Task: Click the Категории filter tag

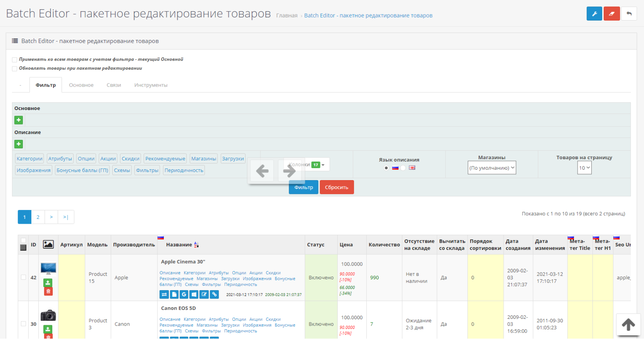Action: point(29,158)
